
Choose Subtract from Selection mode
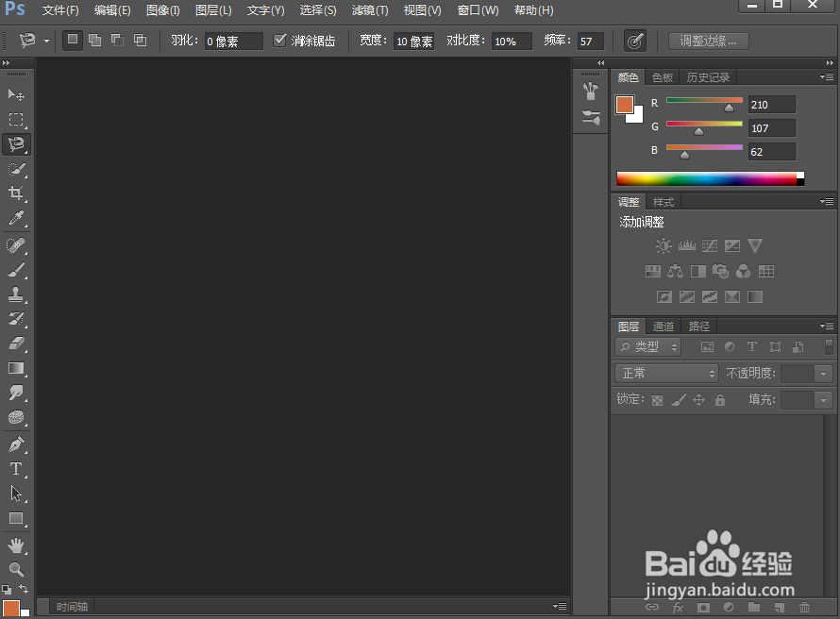click(117, 41)
